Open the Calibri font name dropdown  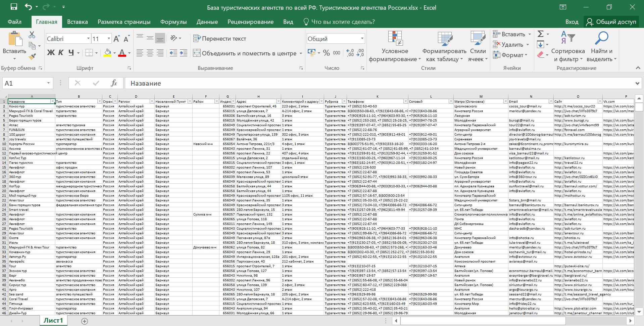pos(88,39)
